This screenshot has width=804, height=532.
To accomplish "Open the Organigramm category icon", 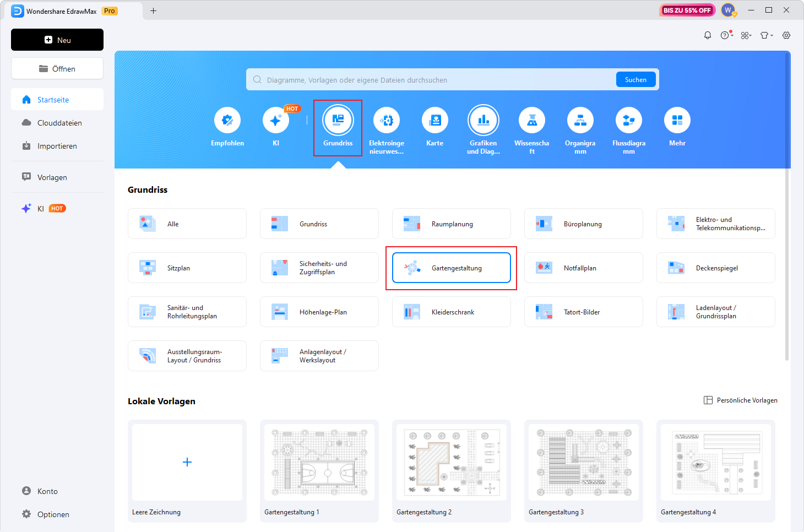I will coord(580,121).
